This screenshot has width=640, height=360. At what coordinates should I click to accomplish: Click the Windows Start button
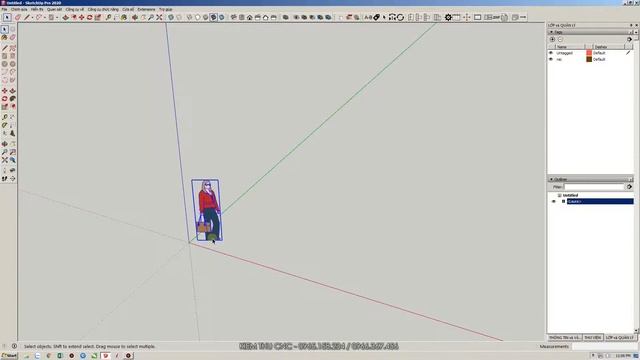coord(9,356)
